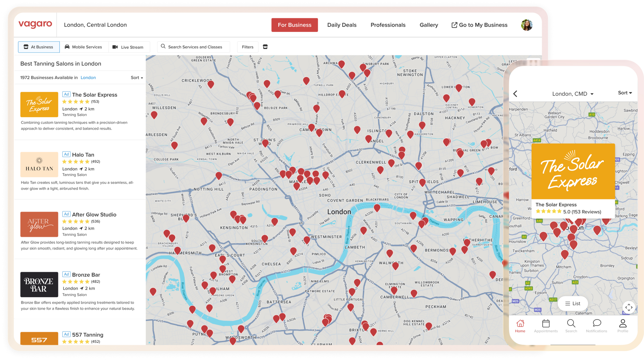
Task: Click the map pin near Blackfriars
Action: pyautogui.click(x=377, y=208)
